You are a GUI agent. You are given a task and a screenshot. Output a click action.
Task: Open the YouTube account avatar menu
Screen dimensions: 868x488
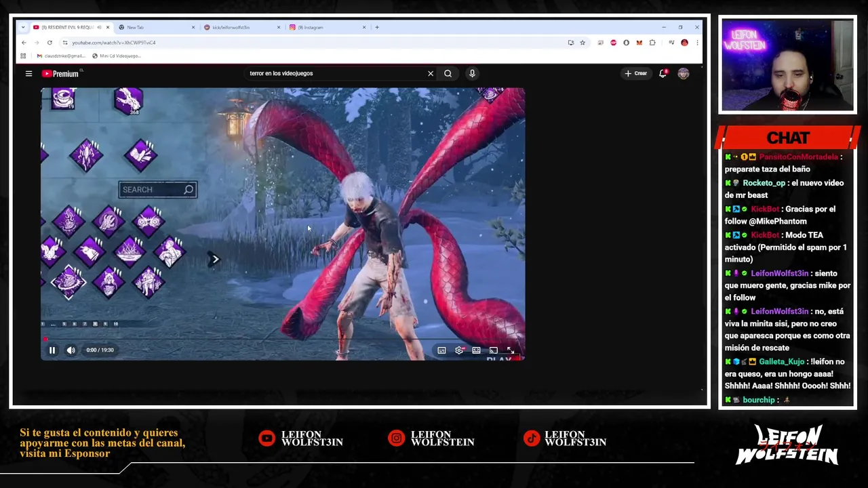pyautogui.click(x=684, y=73)
